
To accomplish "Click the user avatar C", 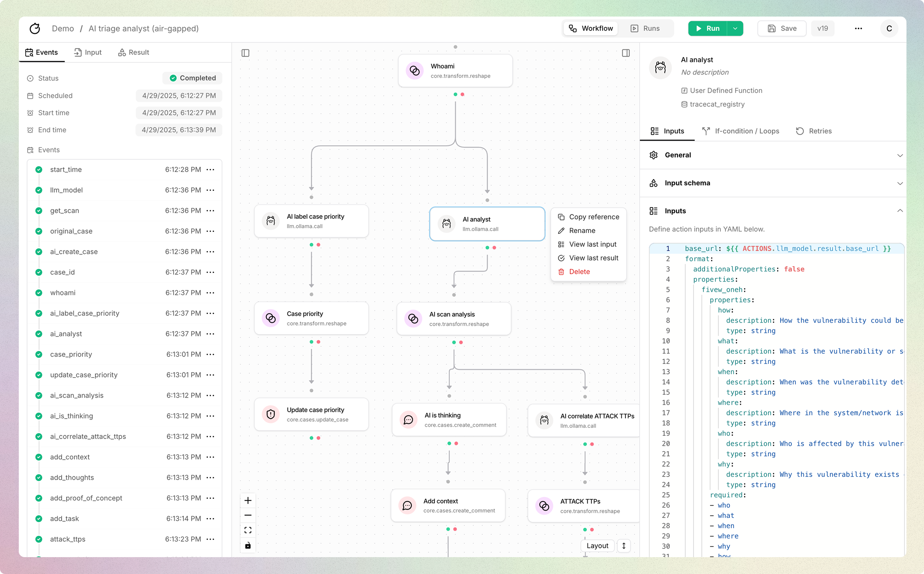I will click(x=889, y=28).
